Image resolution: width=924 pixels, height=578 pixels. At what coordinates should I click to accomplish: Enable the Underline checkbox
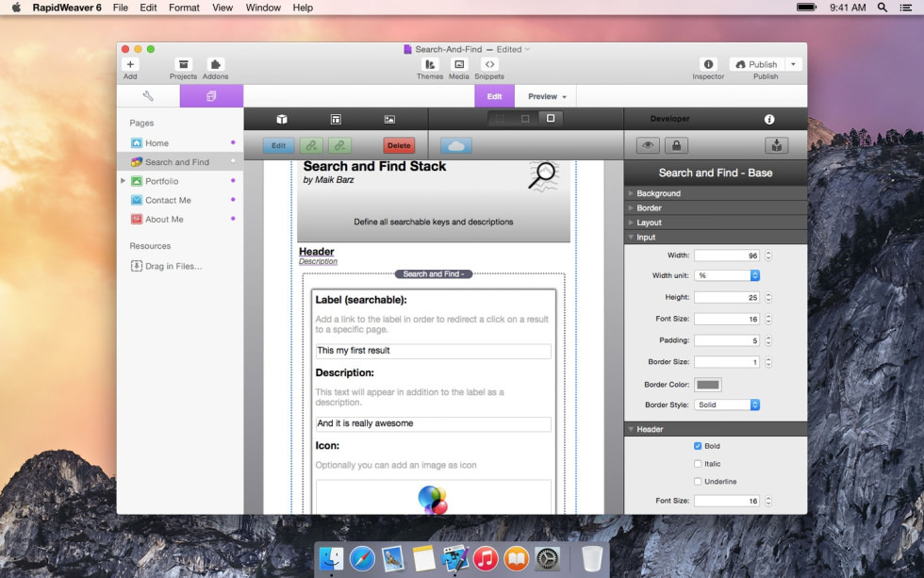point(698,482)
